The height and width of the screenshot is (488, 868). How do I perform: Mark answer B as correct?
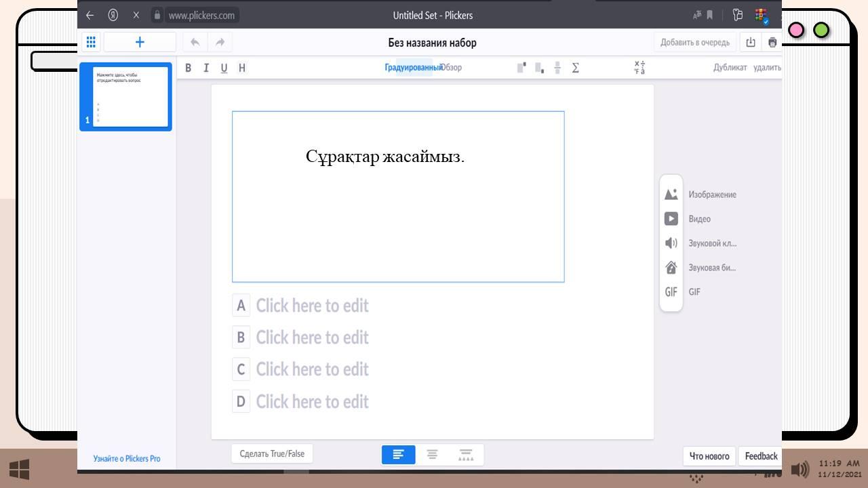pos(241,337)
